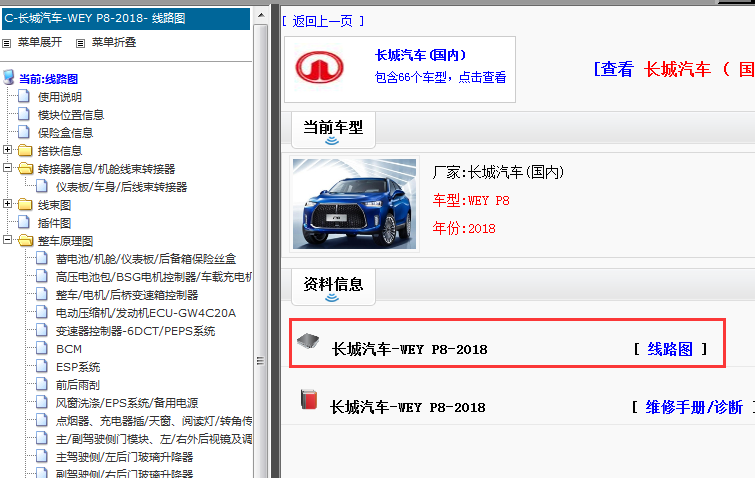The image size is (755, 478).
Task: Click the 长城汽车-WEY P8-2018 线路图 row title
Action: [x=409, y=349]
